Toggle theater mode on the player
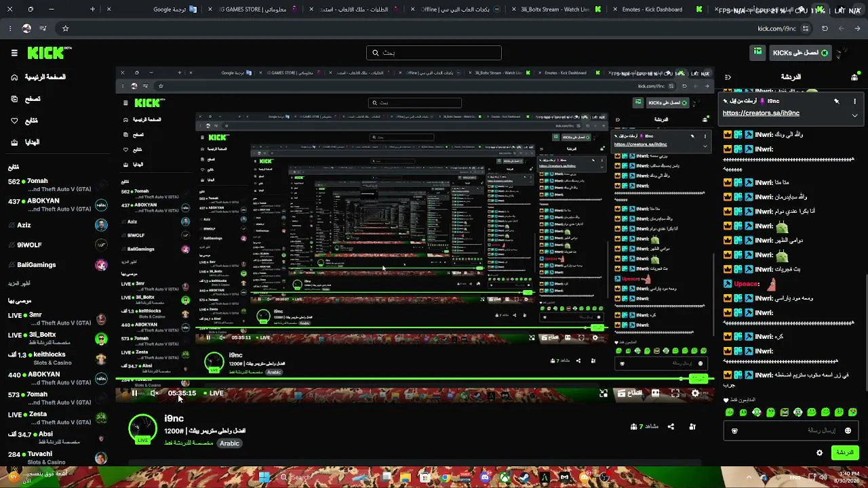 [656, 393]
